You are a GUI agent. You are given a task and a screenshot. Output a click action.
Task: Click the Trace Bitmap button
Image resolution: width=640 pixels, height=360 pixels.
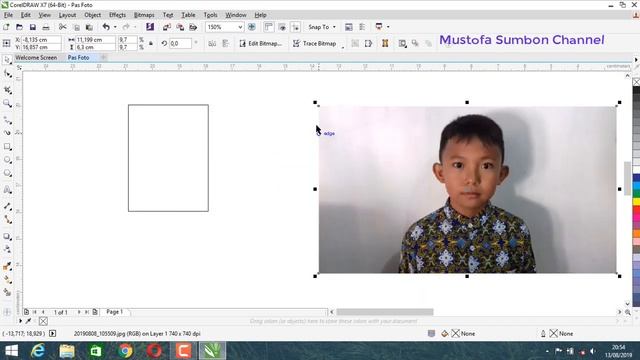[315, 43]
